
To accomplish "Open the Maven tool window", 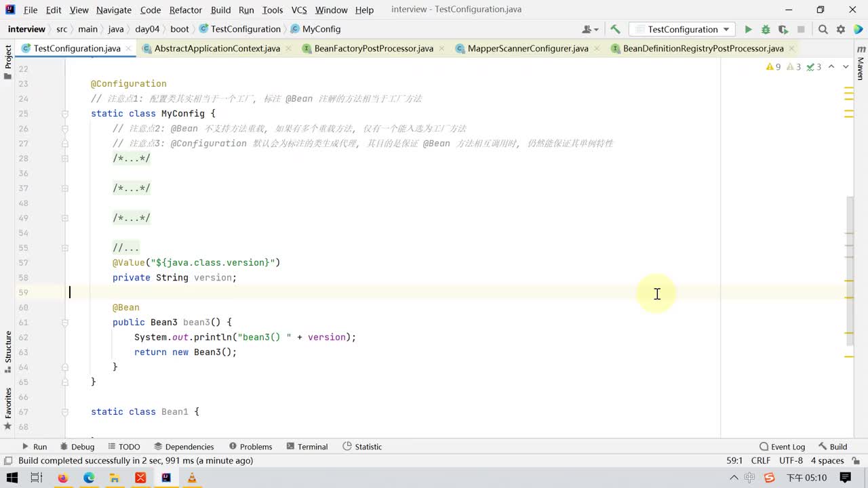I will coord(861,64).
